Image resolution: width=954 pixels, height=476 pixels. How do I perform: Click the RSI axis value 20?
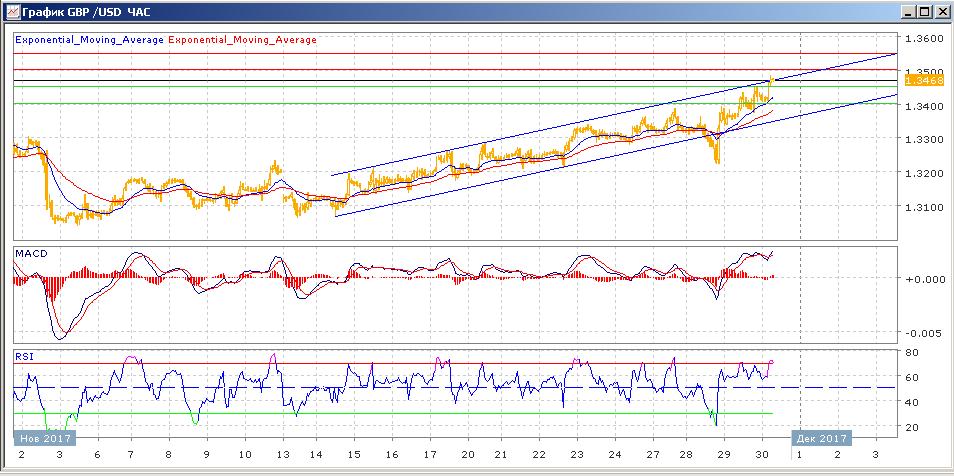tap(913, 427)
